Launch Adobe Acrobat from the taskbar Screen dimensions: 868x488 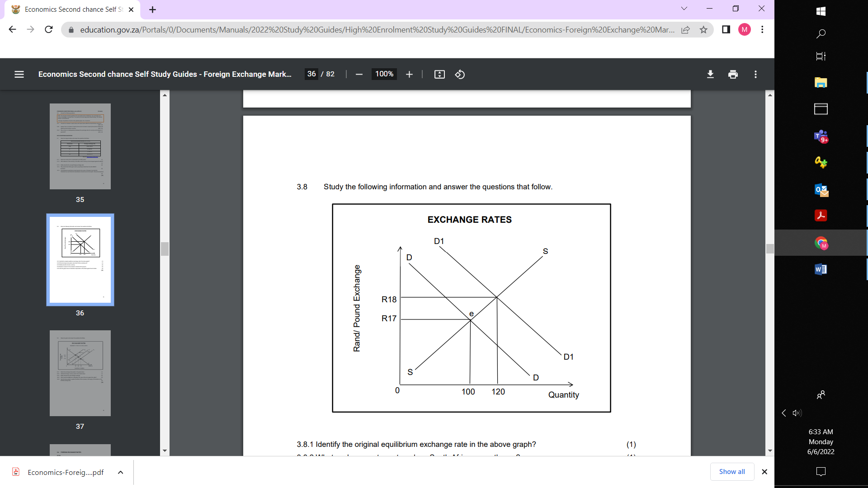pyautogui.click(x=821, y=216)
